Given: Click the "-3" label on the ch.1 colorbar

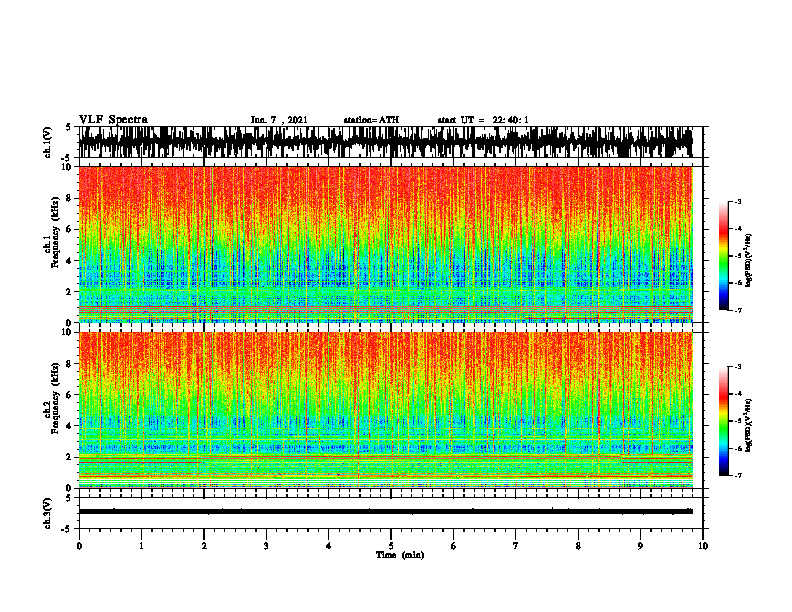Looking at the screenshot, I should 738,201.
